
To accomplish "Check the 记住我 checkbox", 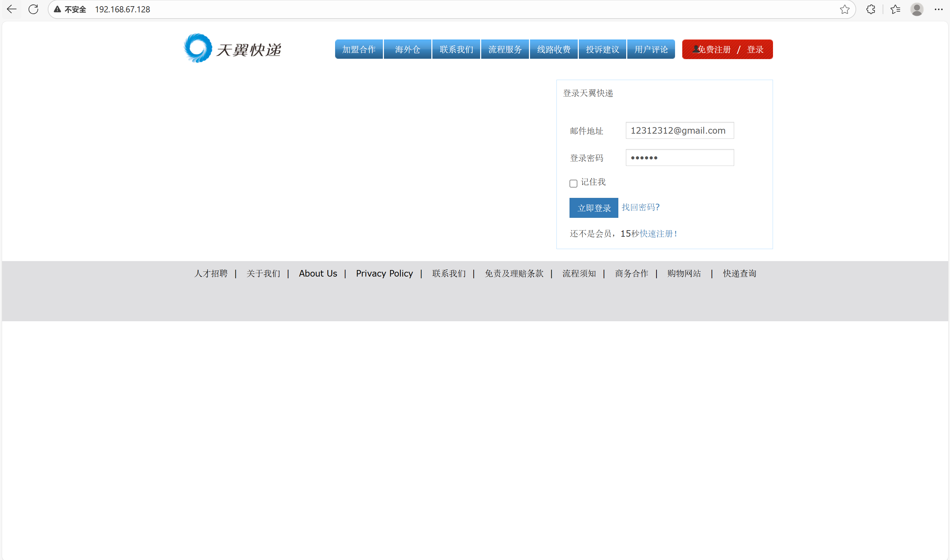I will tap(573, 183).
